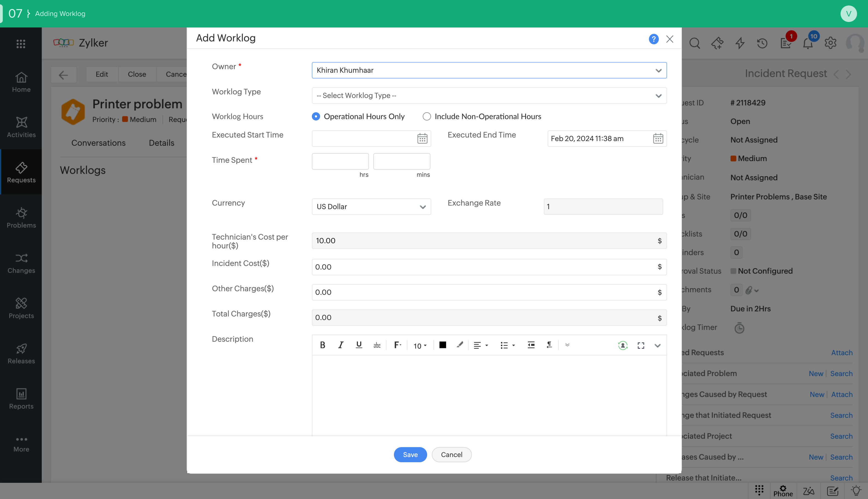Collapse the editor toolbar chevron
The image size is (868, 499).
(657, 346)
